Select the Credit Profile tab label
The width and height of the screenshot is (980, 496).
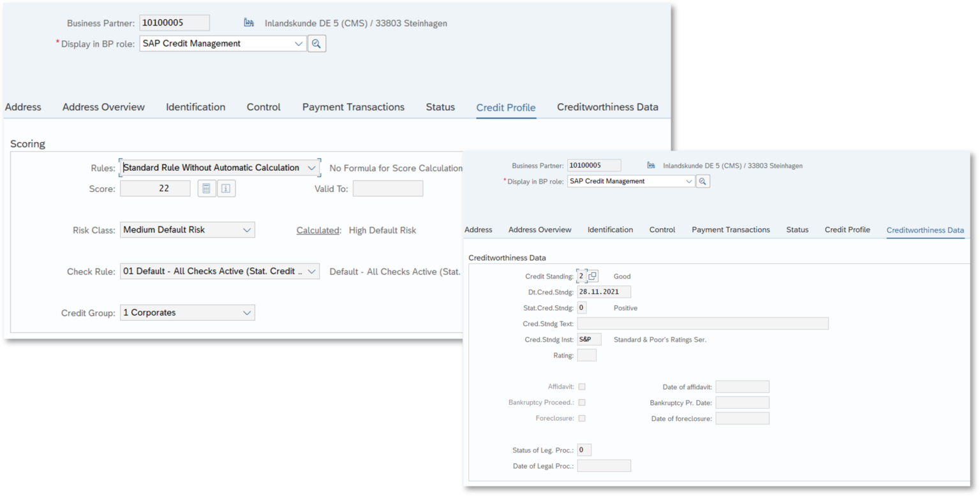coord(505,108)
